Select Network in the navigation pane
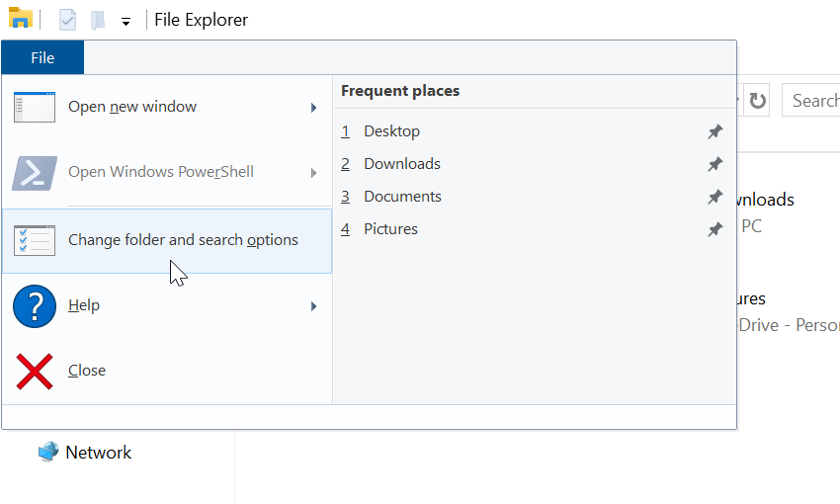Image resolution: width=840 pixels, height=504 pixels. coord(98,453)
